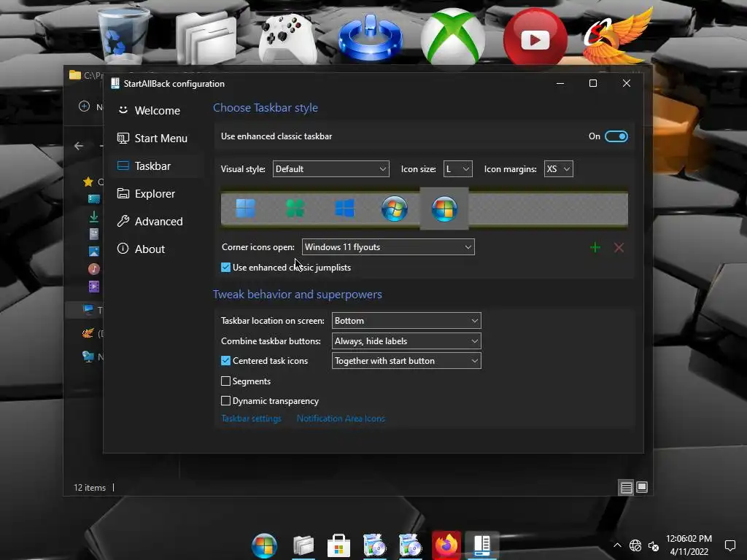747x560 pixels.
Task: Click red X to remove start button image
Action: pyautogui.click(x=619, y=248)
